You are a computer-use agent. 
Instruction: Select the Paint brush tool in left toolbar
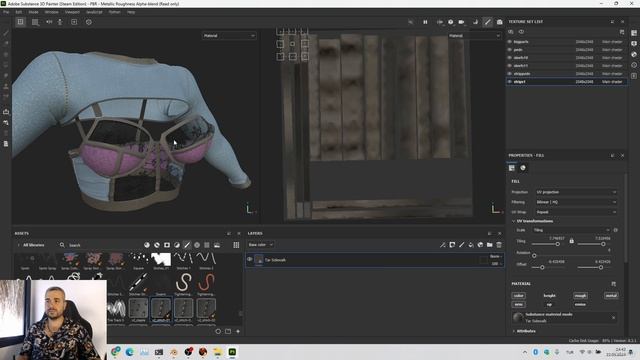6,33
